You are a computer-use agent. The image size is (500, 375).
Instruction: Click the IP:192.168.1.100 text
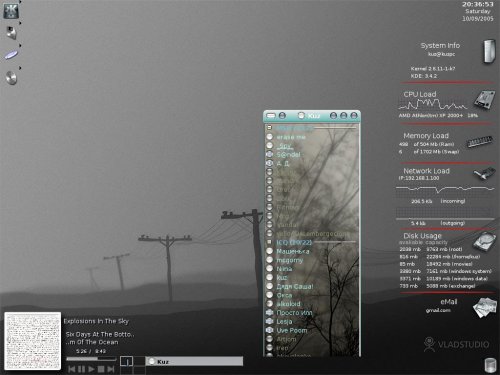coord(419,178)
